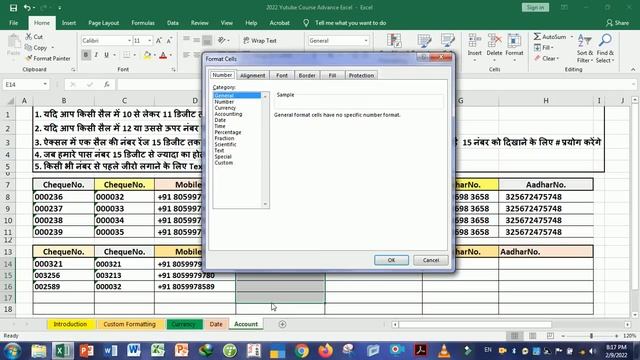Click the Save icon in title bar
The width and height of the screenshot is (640, 360).
13,8
